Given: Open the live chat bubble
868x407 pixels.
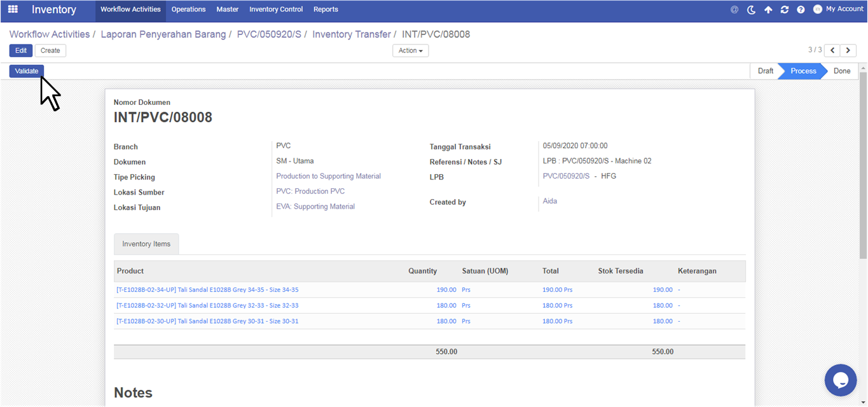Looking at the screenshot, I should pyautogui.click(x=841, y=380).
